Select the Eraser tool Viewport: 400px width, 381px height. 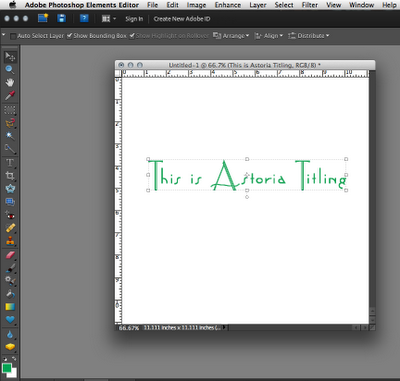tap(10, 255)
